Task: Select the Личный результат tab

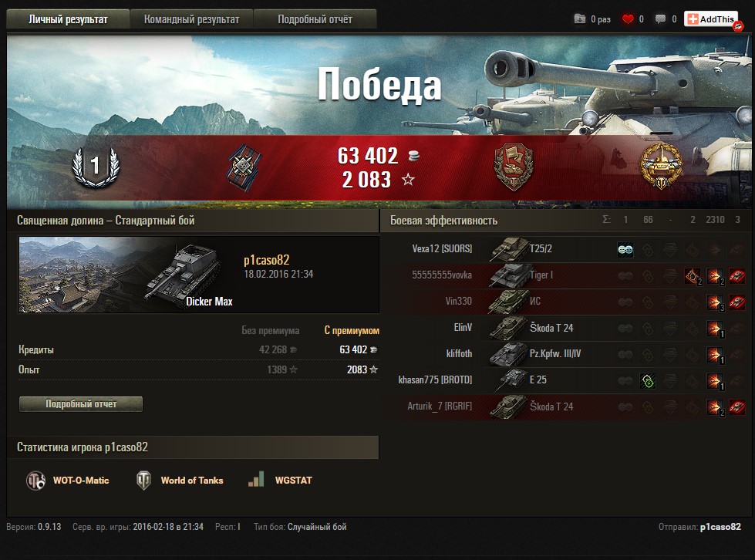Action: click(x=68, y=19)
